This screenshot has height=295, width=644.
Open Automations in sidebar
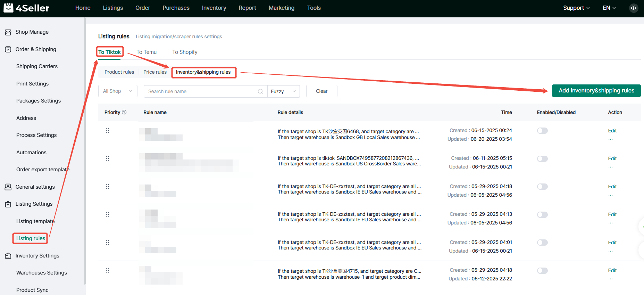(x=31, y=153)
